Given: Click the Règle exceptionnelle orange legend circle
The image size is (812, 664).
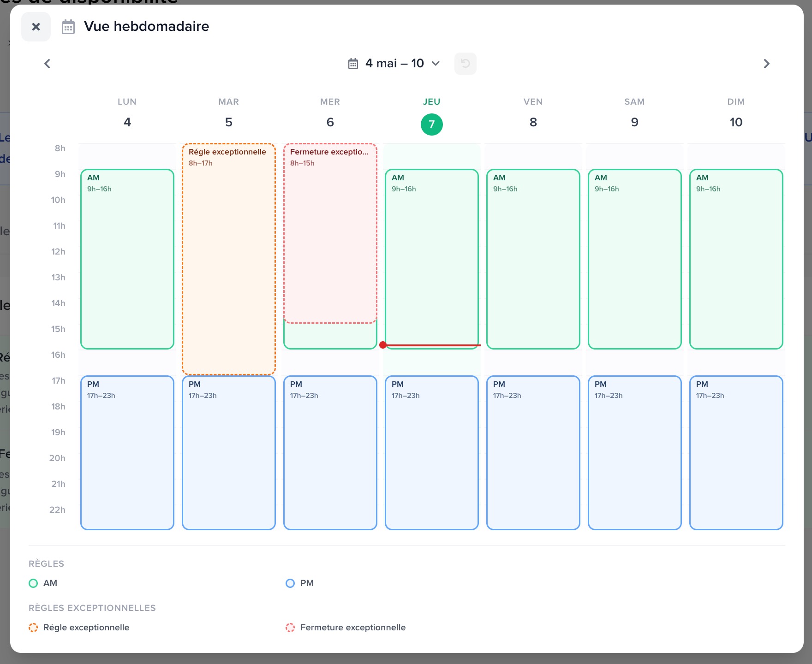Looking at the screenshot, I should [x=33, y=628].
